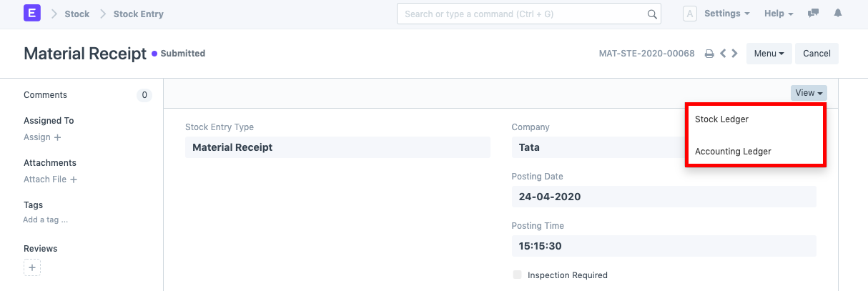Go to previous document arrow
Image resolution: width=868 pixels, height=291 pixels.
(724, 54)
